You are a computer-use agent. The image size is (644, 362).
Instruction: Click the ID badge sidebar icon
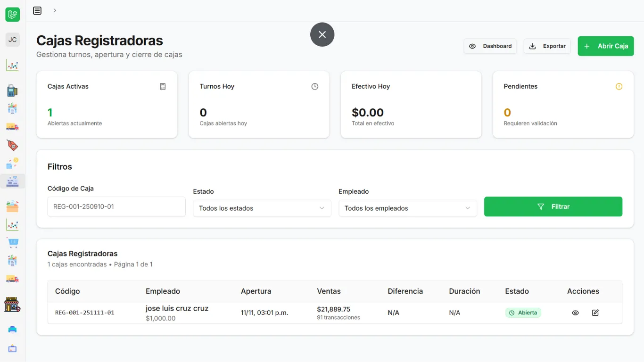tap(12, 349)
